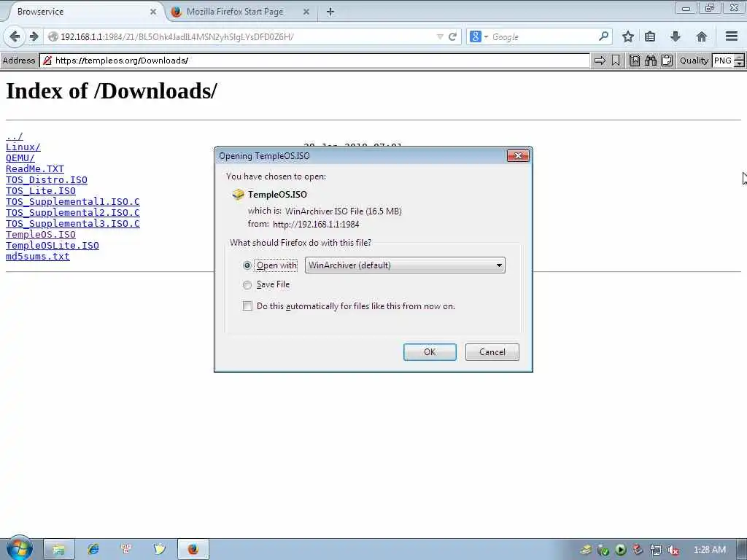Click the Browservice Go arrow icon
747x560 pixels.
pyautogui.click(x=600, y=61)
